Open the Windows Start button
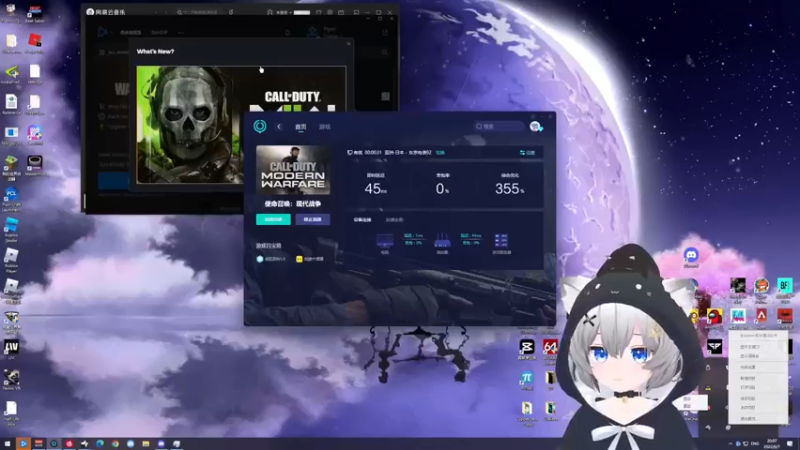This screenshot has width=800, height=450. [x=8, y=444]
